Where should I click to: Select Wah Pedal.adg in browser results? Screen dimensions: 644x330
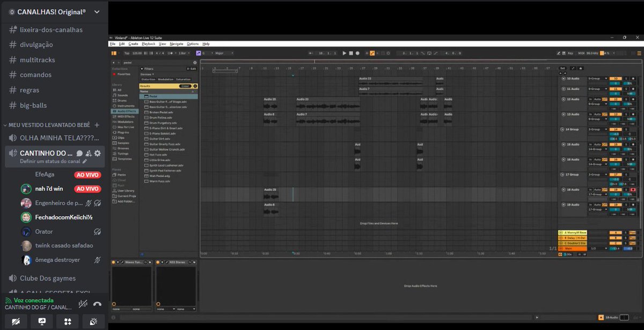coord(160,176)
